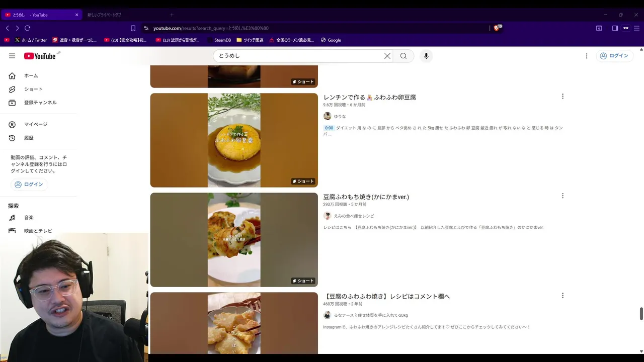Open more options for 豆腐ふわもち焼き video
The width and height of the screenshot is (644, 362).
[x=562, y=196]
